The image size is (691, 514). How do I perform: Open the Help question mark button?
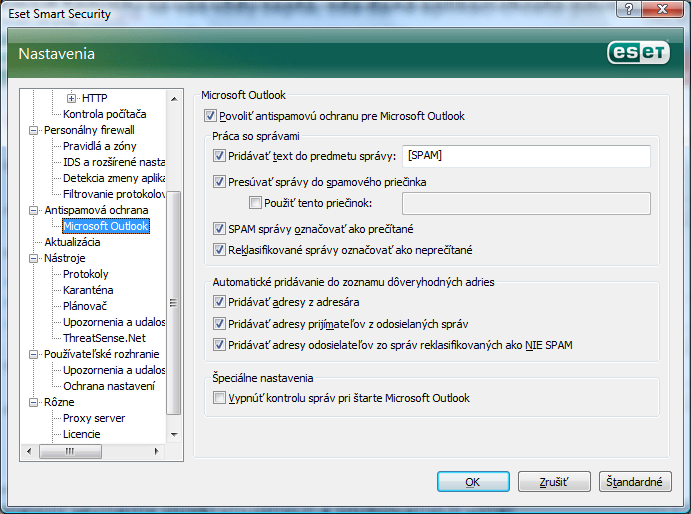point(629,9)
